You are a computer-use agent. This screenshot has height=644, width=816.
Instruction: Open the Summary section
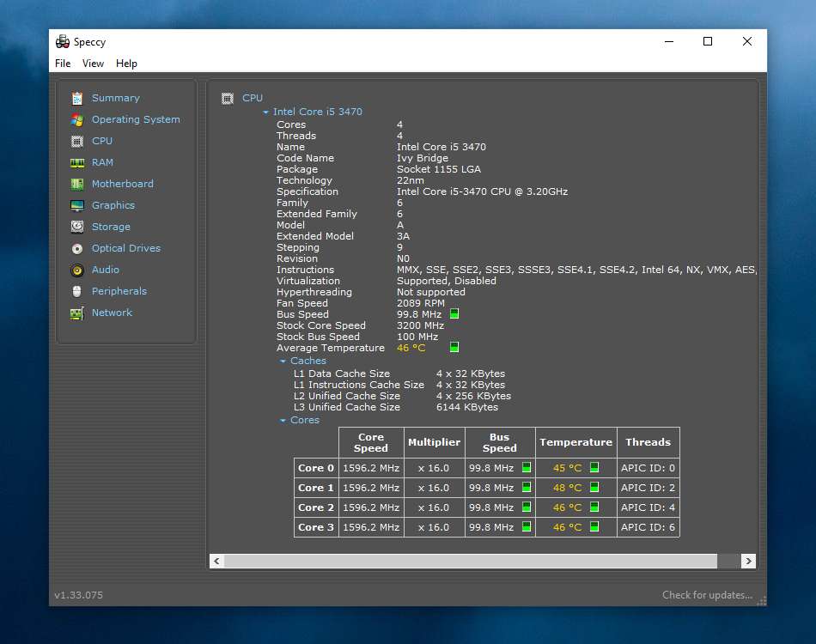coord(116,98)
